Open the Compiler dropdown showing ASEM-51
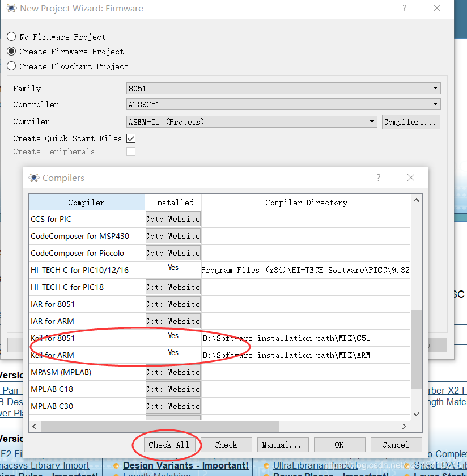Image resolution: width=467 pixels, height=476 pixels. [252, 122]
